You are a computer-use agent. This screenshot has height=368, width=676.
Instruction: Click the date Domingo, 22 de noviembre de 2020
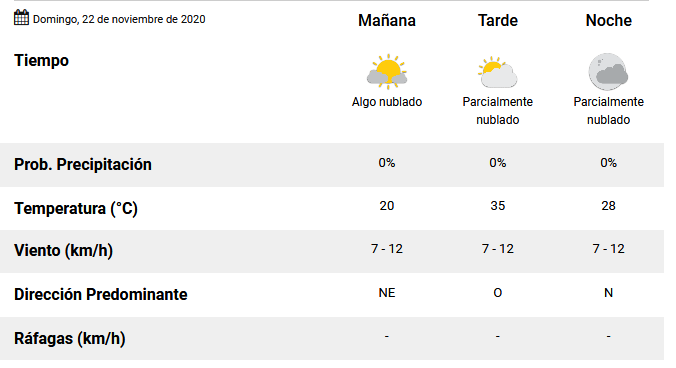[x=119, y=19]
